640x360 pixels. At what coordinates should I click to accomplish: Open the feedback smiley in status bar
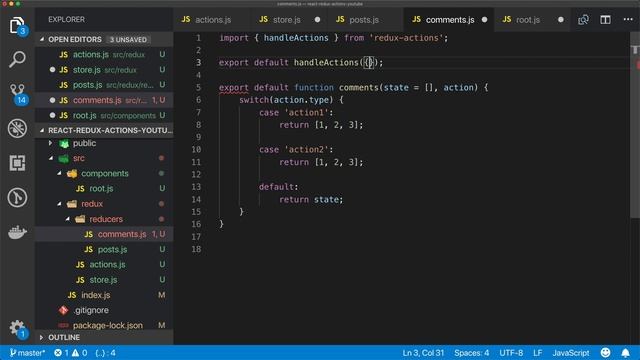coord(606,353)
